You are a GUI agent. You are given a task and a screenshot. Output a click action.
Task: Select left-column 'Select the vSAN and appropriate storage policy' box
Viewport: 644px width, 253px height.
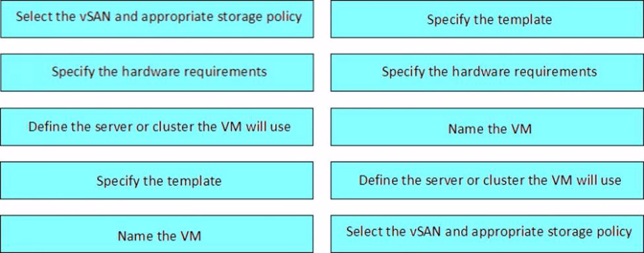157,19
